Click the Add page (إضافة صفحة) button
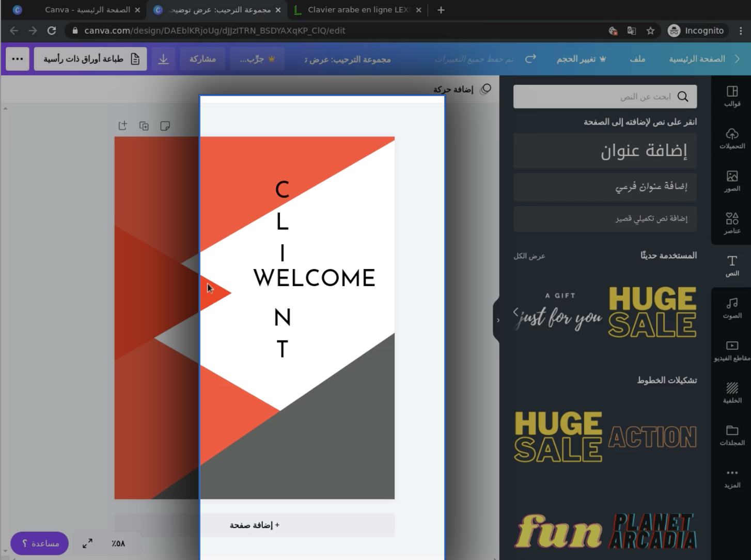The height and width of the screenshot is (560, 751). pyautogui.click(x=254, y=525)
